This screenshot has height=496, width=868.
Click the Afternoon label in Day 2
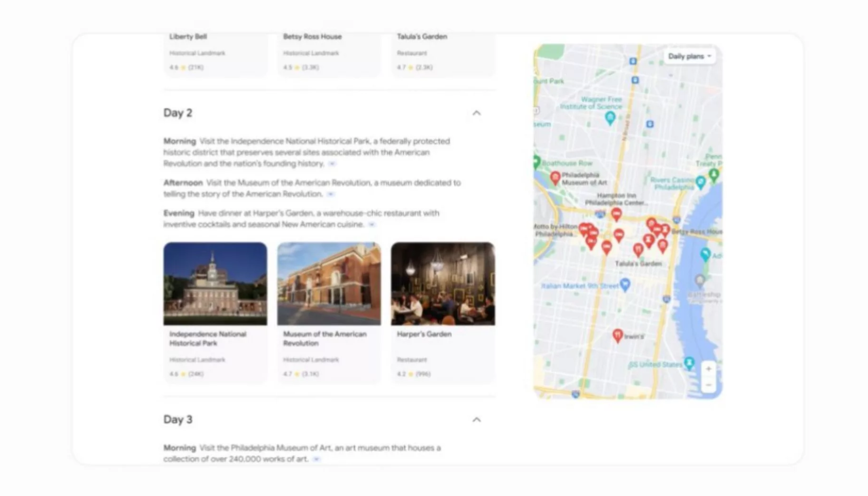click(183, 182)
